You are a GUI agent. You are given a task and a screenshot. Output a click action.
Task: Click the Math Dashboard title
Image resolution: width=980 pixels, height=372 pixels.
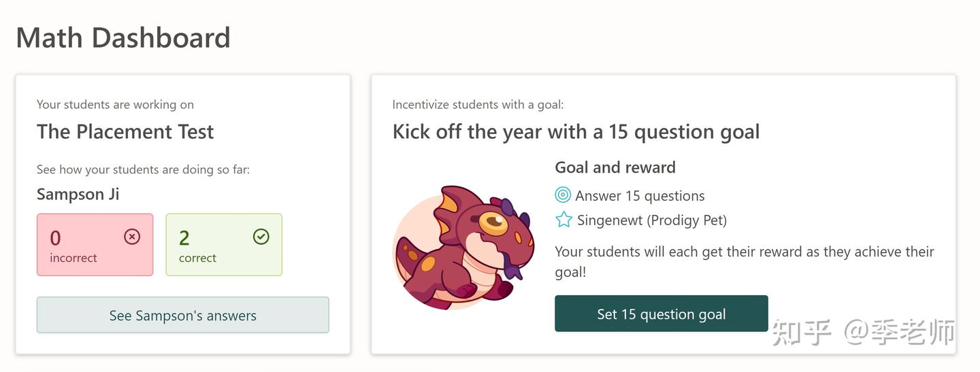point(123,38)
